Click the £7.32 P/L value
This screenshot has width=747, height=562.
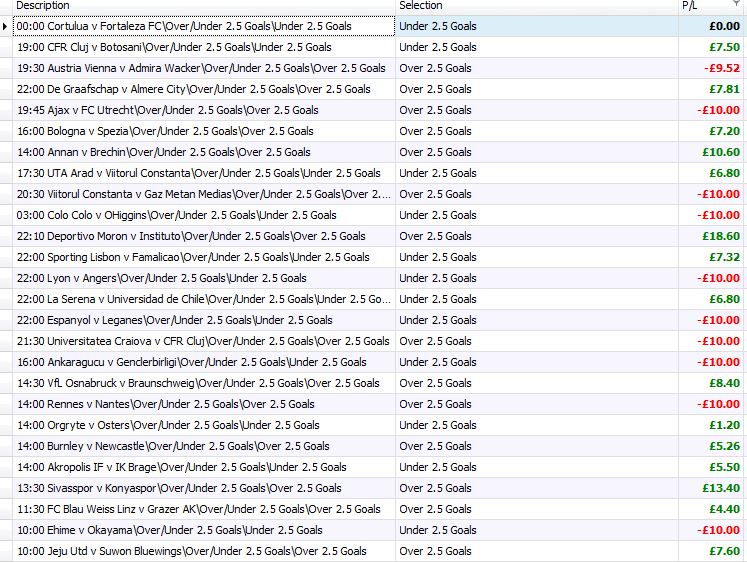tap(724, 257)
